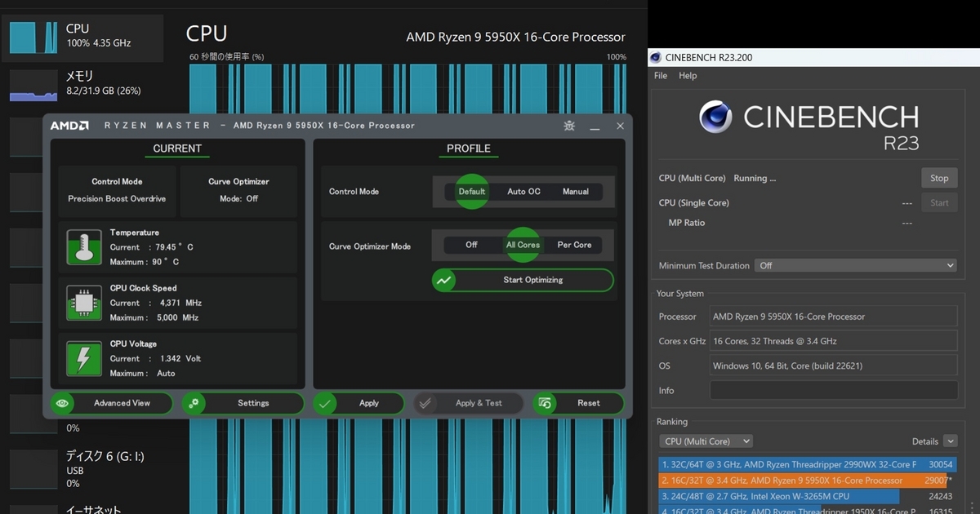Click the Cinebench window title icon
Viewport: 980px width, 514px height.
[x=656, y=57]
